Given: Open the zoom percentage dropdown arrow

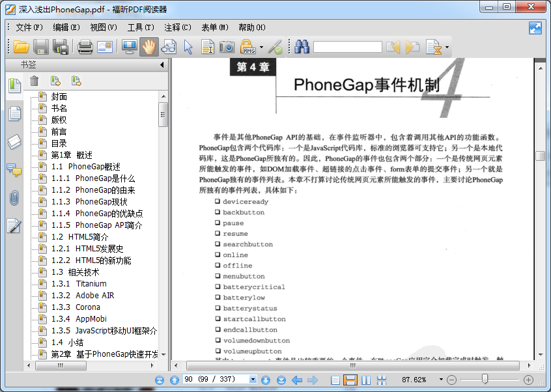Looking at the screenshot, I should click(x=441, y=380).
